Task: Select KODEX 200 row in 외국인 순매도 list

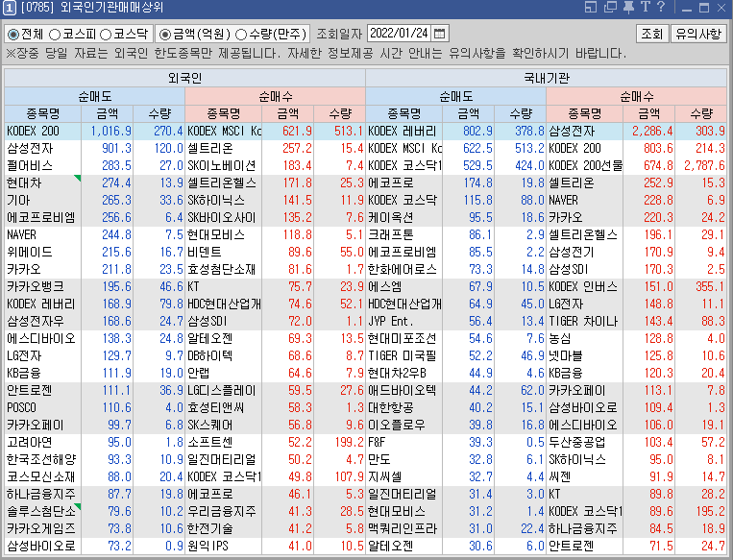Action: [x=33, y=131]
